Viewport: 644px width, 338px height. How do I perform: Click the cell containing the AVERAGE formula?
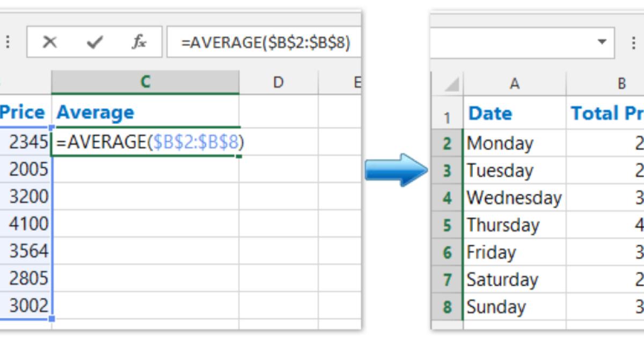click(x=145, y=142)
